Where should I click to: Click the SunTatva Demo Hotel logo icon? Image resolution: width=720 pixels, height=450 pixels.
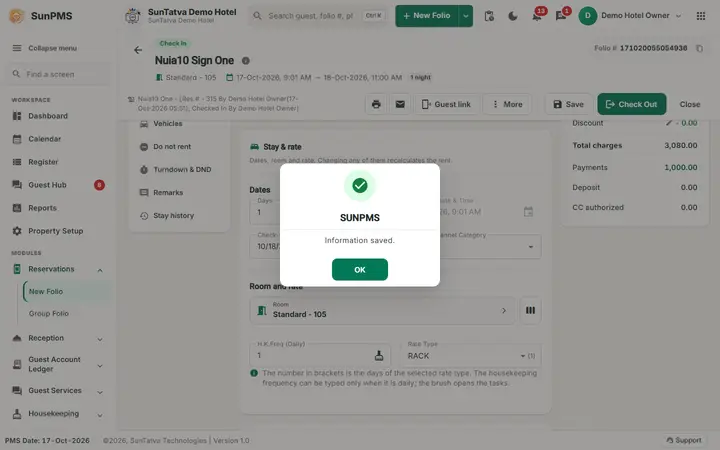point(133,16)
